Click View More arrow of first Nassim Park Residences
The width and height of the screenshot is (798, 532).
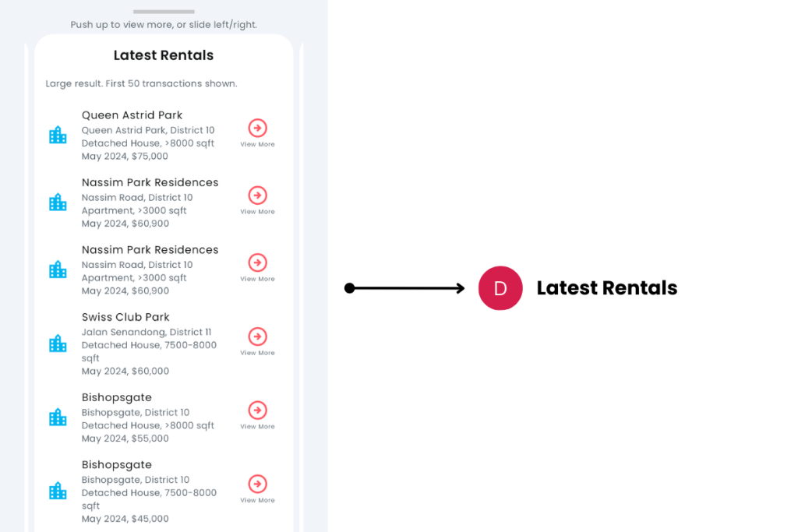point(257,196)
